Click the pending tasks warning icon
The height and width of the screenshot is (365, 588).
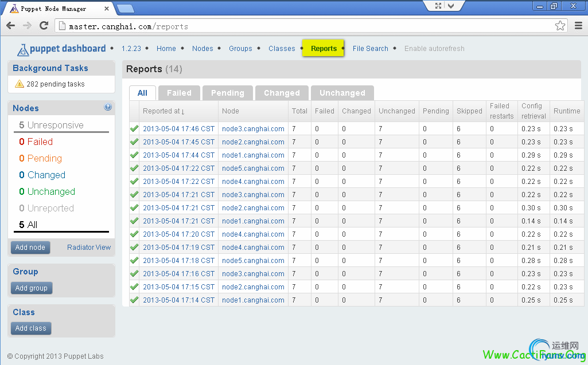20,84
